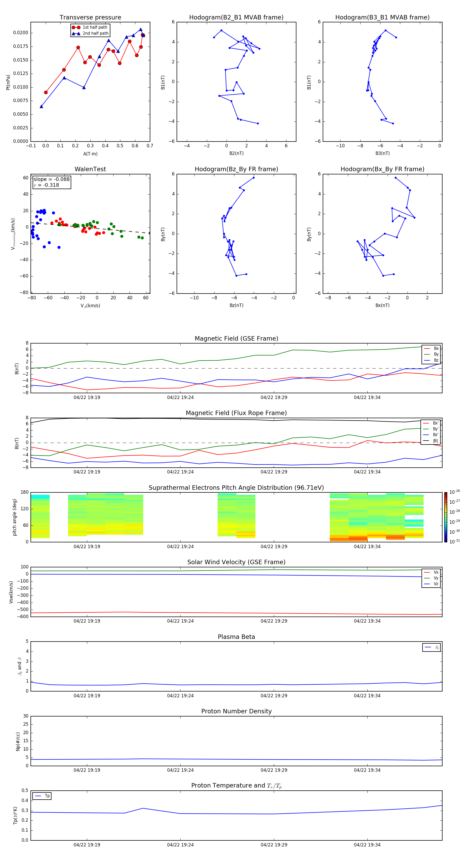Click the 'WalenTest' plot title

tap(90, 169)
